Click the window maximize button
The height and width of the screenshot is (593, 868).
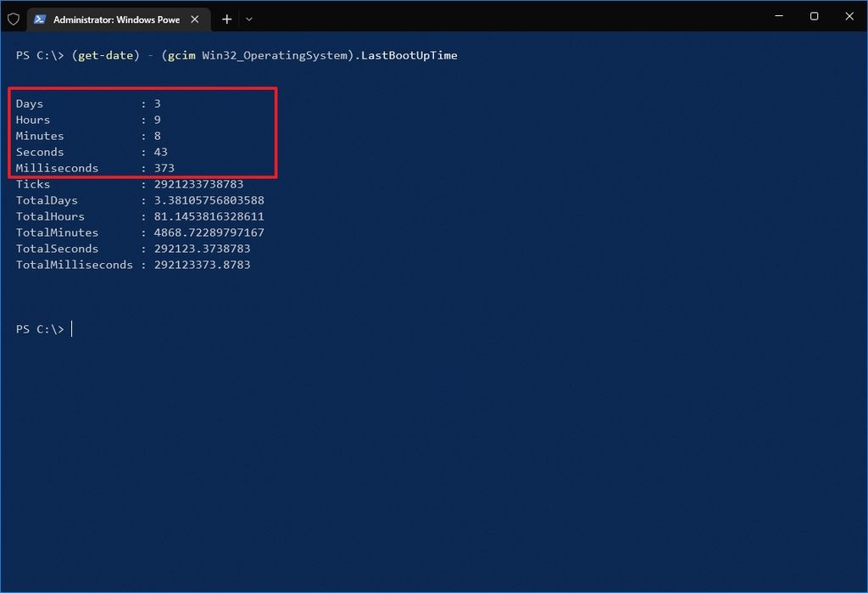coord(814,16)
